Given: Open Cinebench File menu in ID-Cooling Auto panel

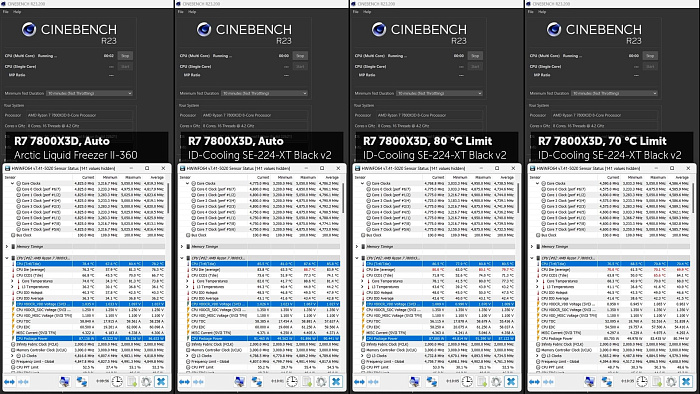Looking at the screenshot, I should click(x=181, y=12).
